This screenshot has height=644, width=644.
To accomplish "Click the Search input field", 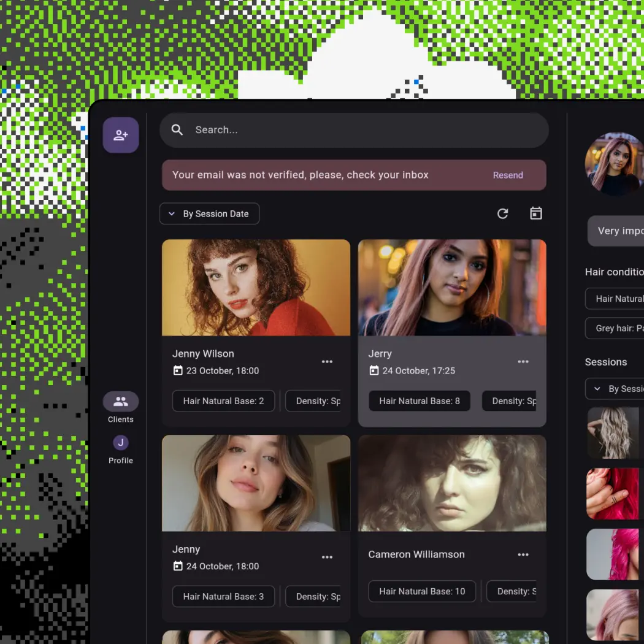I will (362, 130).
